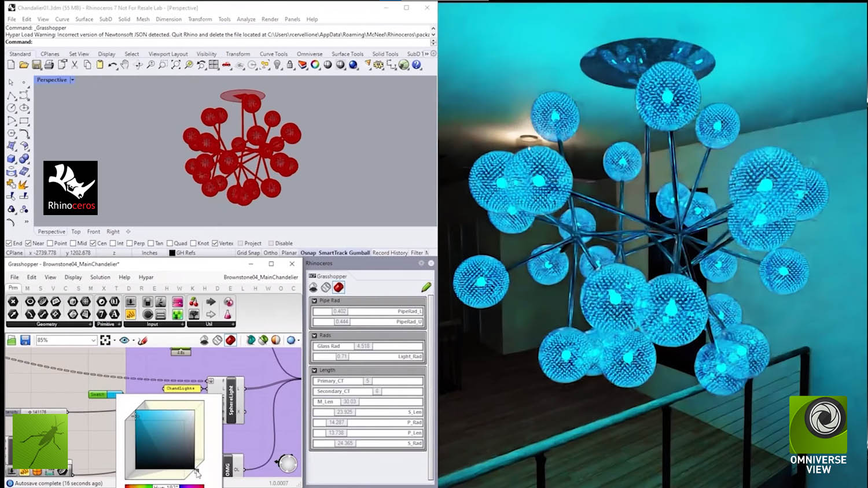Open the 85% zoom level dropdown

(x=93, y=341)
